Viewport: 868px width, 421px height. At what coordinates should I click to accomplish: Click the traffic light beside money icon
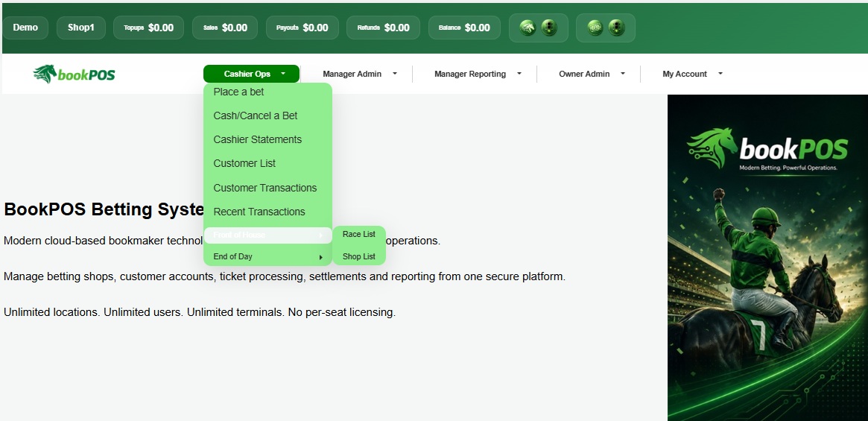point(617,28)
